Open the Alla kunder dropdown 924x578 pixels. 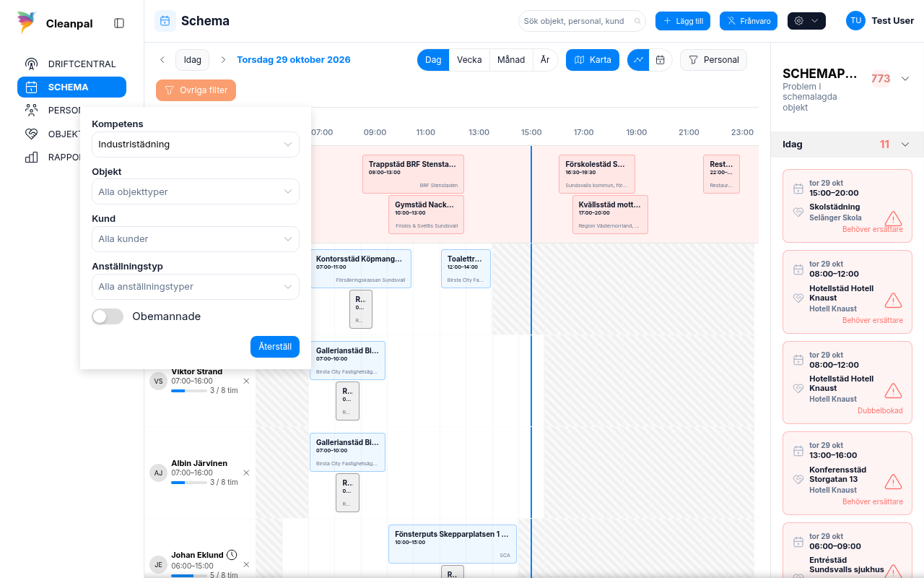(x=196, y=238)
